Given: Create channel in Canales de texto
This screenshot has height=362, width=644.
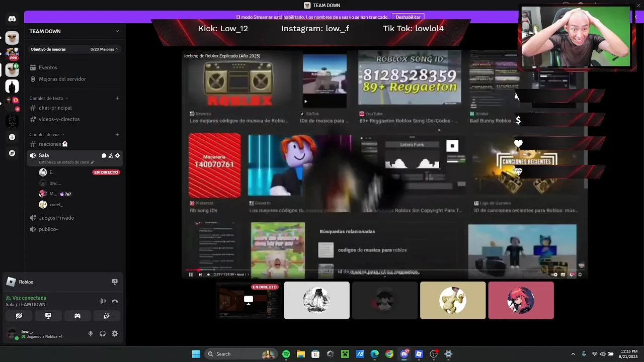Looking at the screenshot, I should point(117,99).
